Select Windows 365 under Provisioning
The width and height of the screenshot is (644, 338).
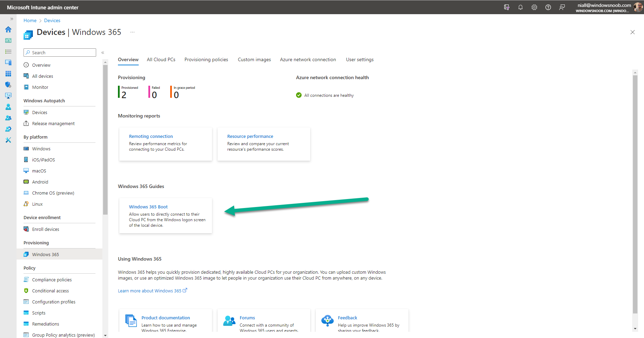pos(59,254)
